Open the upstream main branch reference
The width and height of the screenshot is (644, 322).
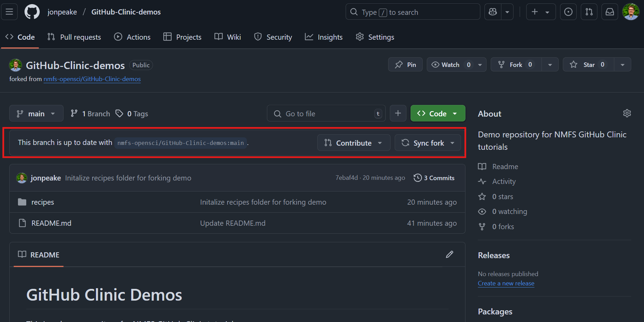pyautogui.click(x=181, y=143)
